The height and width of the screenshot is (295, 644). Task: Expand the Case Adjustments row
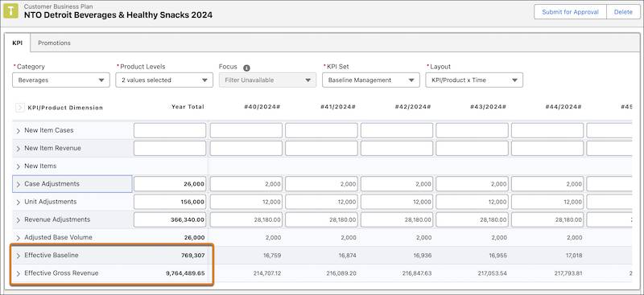pyautogui.click(x=18, y=184)
